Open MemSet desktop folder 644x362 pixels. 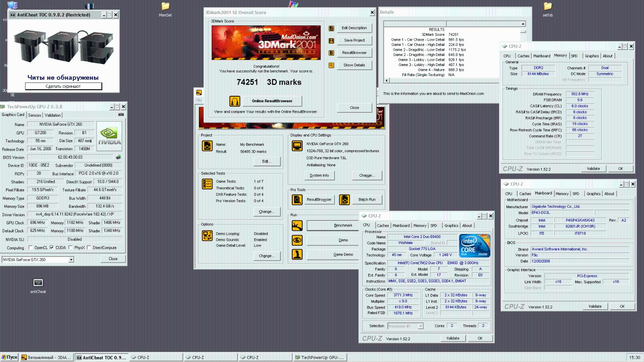pyautogui.click(x=165, y=9)
